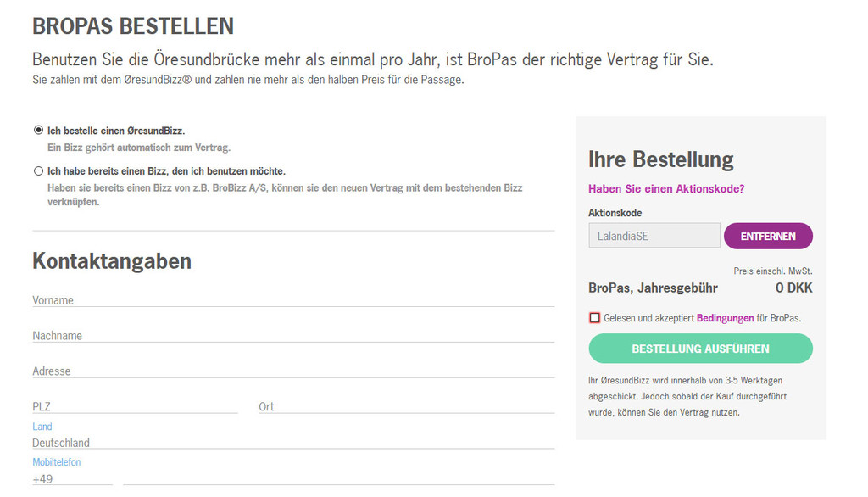The height and width of the screenshot is (497, 868).
Task: Remove the promo code with ENTFERNEN
Action: point(768,236)
